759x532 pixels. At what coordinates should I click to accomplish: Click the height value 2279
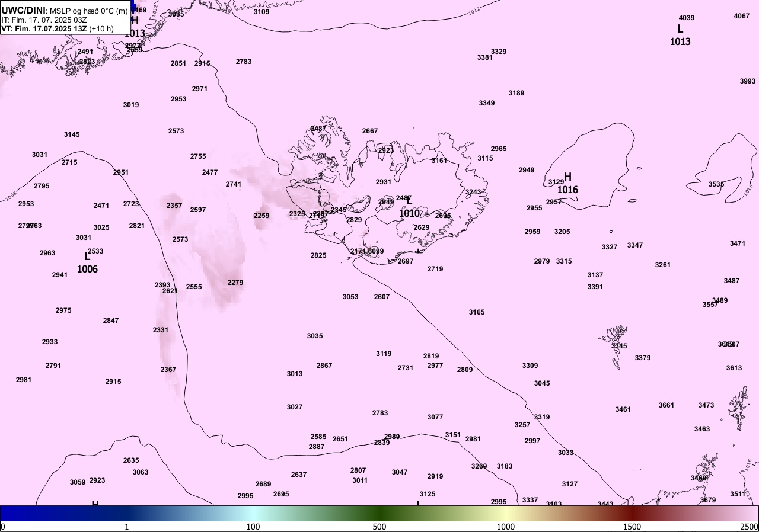[235, 283]
